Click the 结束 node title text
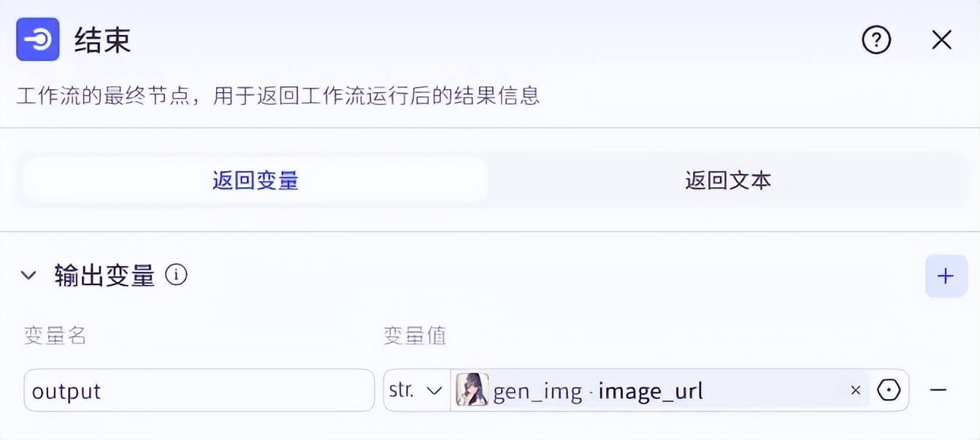Image resolution: width=980 pixels, height=440 pixels. click(x=103, y=40)
